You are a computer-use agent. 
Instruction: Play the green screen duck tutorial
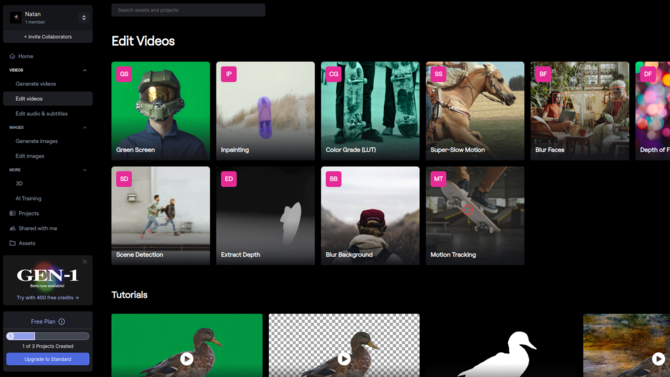point(187,359)
